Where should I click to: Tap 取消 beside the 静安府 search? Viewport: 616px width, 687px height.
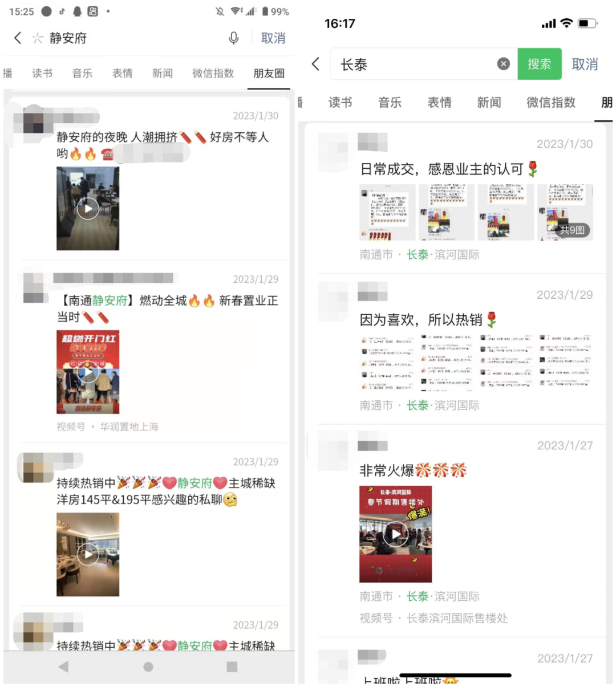[273, 38]
